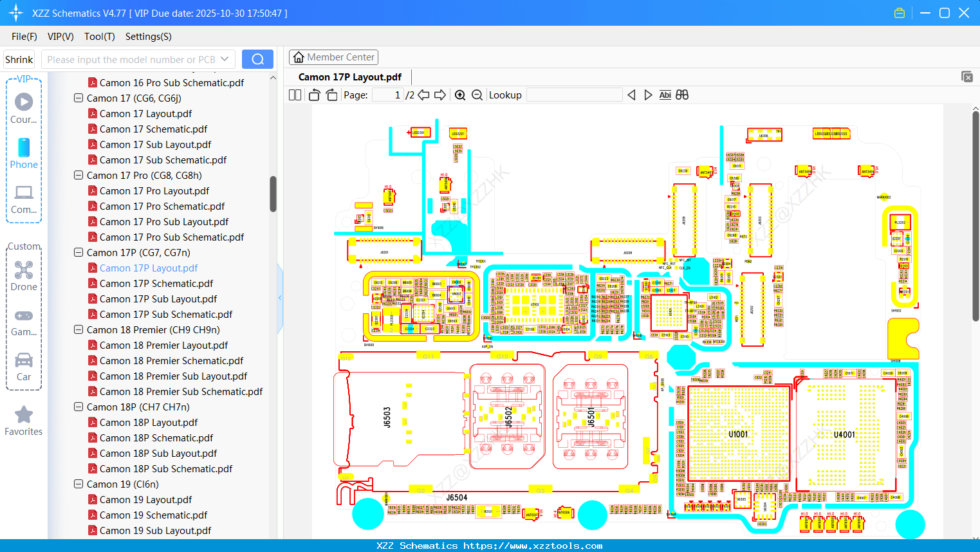Open Camon 18P Sub Layout.pdf
Image resolution: width=980 pixels, height=552 pixels.
click(x=158, y=454)
